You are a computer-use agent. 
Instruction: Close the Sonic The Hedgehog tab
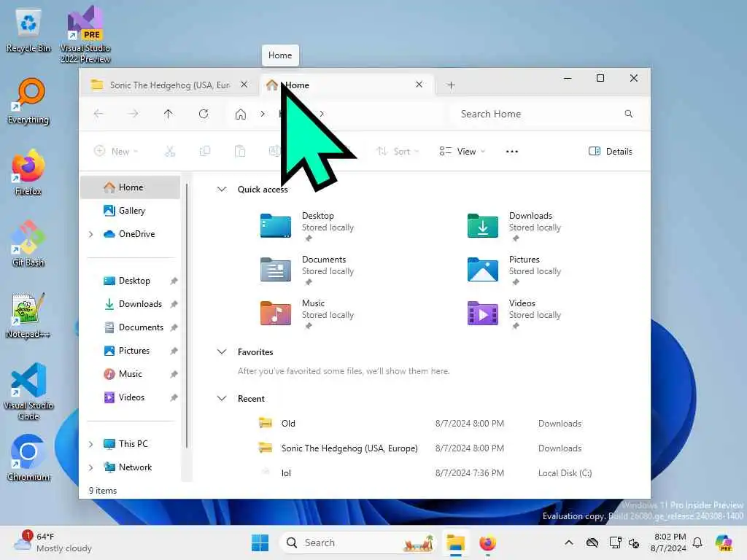(x=244, y=85)
